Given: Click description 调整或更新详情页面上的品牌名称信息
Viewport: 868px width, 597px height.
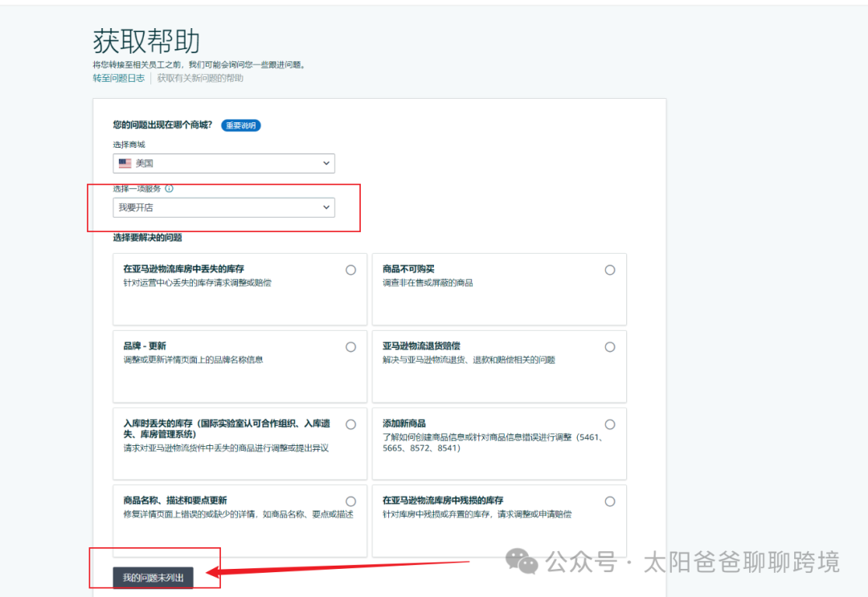Looking at the screenshot, I should point(193,360).
